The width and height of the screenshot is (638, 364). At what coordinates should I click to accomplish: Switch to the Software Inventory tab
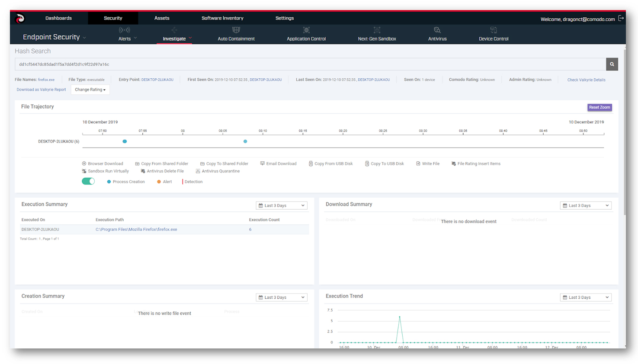click(x=222, y=18)
